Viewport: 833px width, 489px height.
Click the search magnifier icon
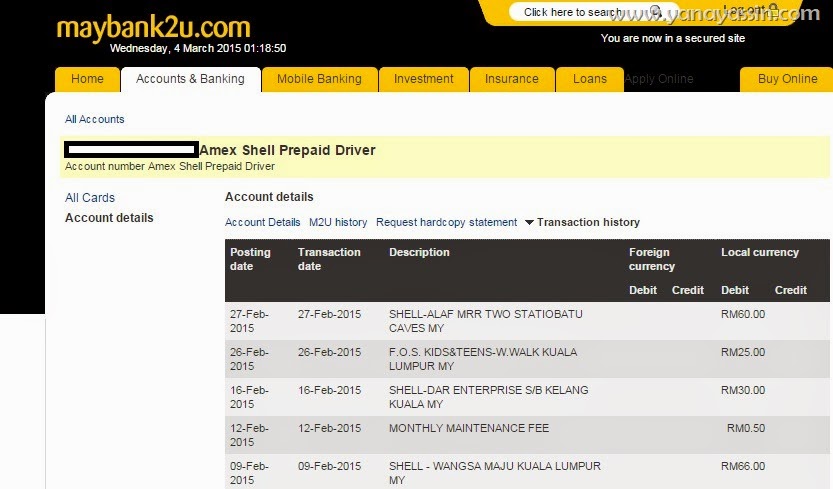tap(654, 12)
